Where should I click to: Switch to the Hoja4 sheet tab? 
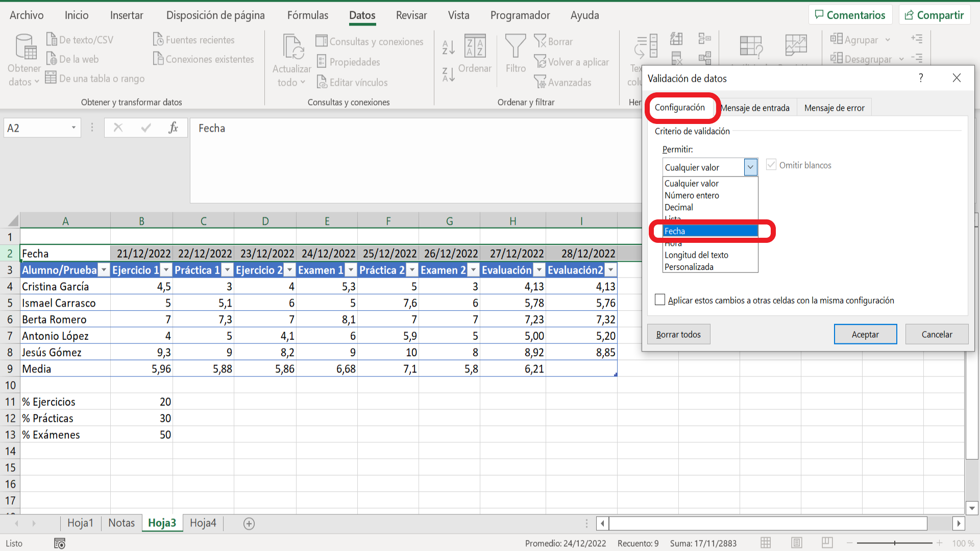point(203,523)
